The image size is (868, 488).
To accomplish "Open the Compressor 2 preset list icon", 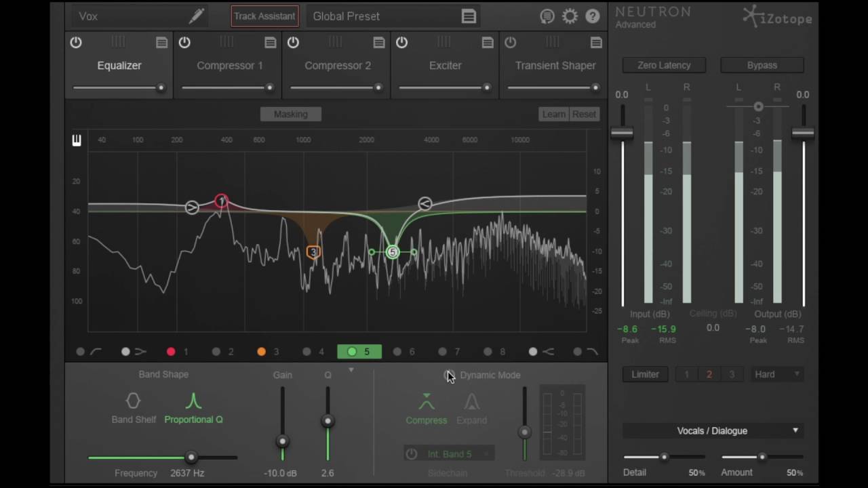I will pos(378,43).
